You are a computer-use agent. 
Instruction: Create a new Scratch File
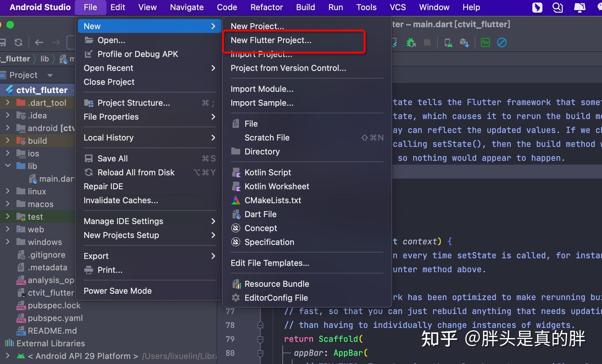[307, 137]
